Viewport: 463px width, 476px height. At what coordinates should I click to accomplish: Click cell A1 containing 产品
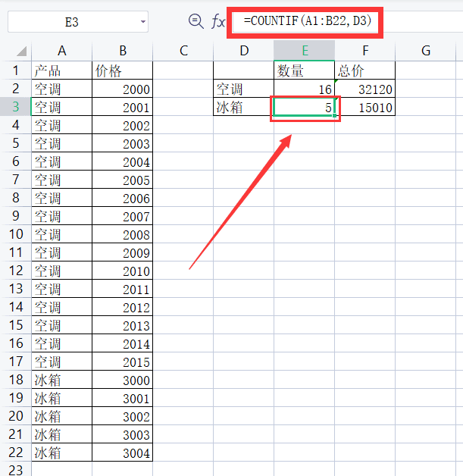coord(62,70)
